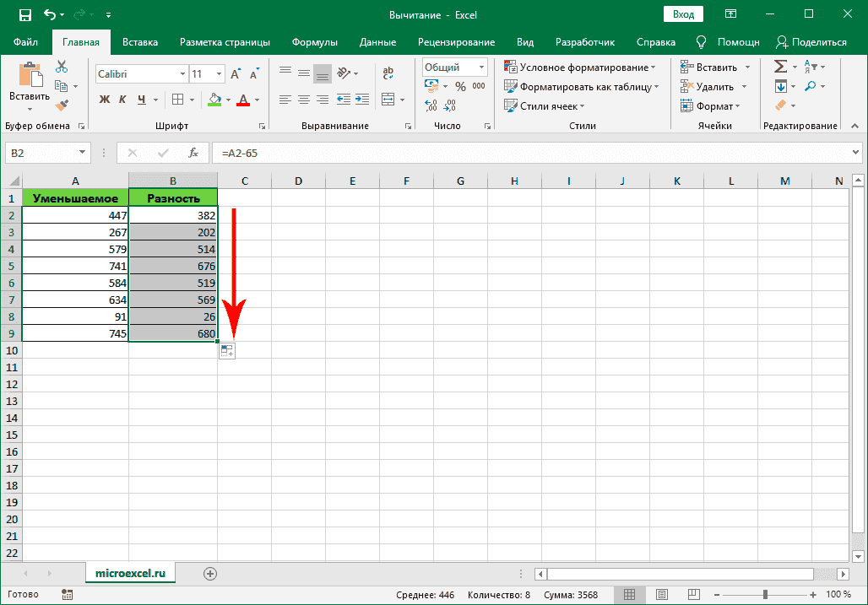Image resolution: width=868 pixels, height=605 pixels.
Task: Expand the Общий number format dropdown
Action: (x=482, y=68)
